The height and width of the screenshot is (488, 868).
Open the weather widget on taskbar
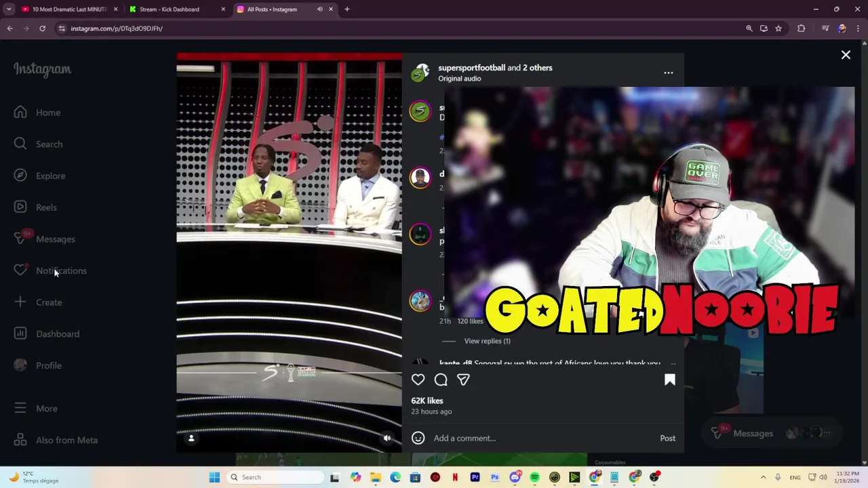34,477
